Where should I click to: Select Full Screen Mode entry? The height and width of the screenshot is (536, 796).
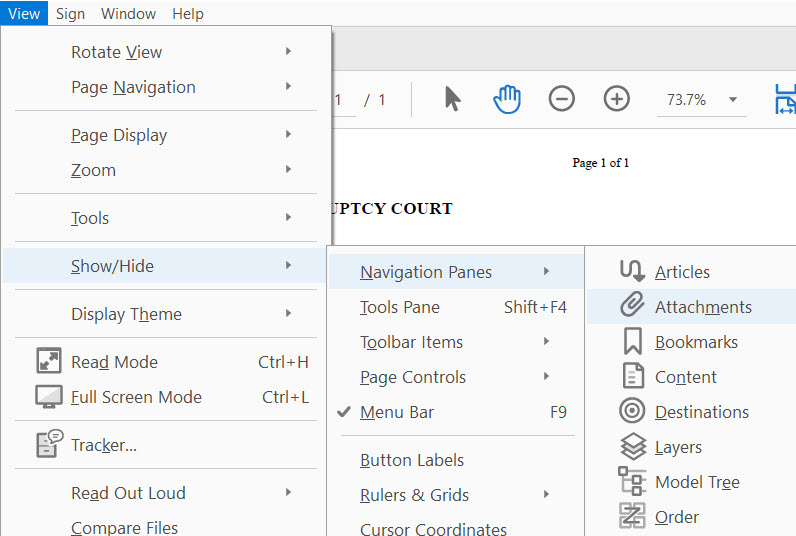click(x=165, y=397)
